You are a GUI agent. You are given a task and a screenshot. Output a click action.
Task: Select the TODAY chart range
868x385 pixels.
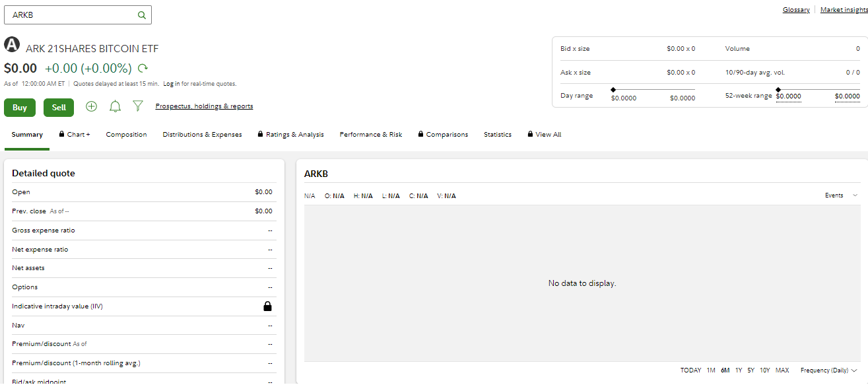690,370
